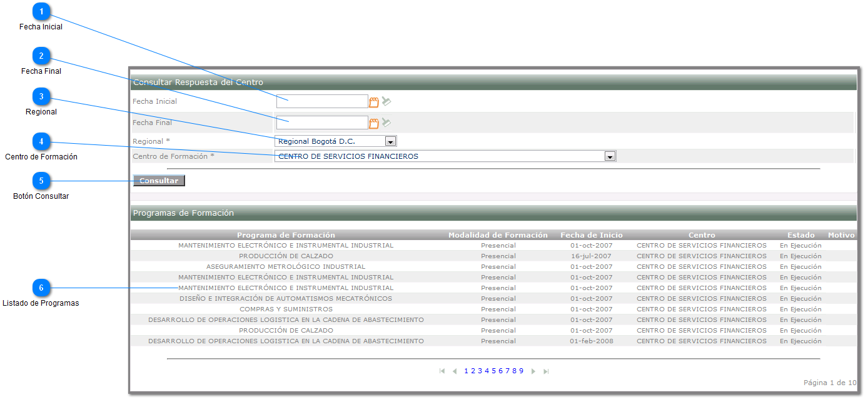Expand the Regional dropdown
Viewport: 868px width, 402px height.
coord(390,141)
